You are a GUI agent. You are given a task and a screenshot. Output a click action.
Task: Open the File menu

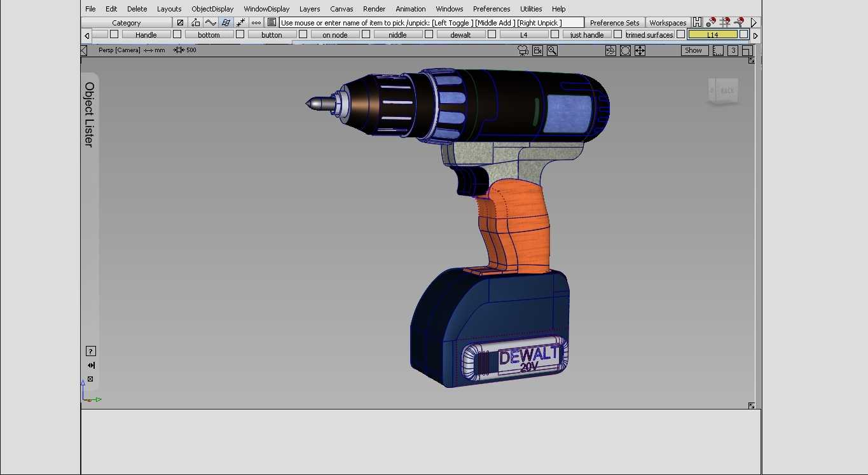[x=90, y=9]
